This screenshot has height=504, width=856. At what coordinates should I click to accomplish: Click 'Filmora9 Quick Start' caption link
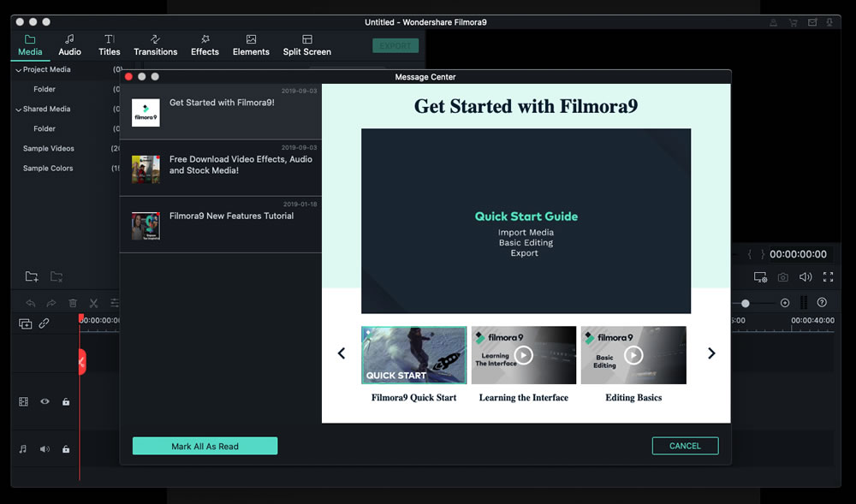click(413, 398)
